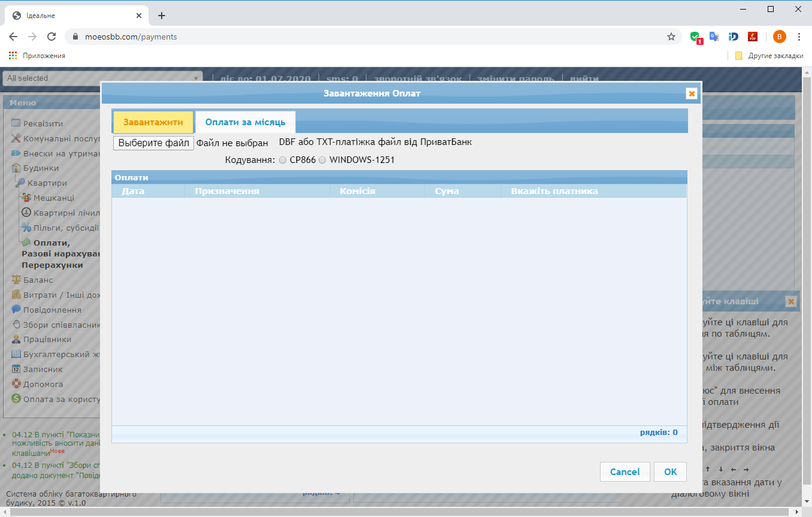Screen dimensions: 812x517
Task: Click the Комісія column header
Action: pos(377,191)
